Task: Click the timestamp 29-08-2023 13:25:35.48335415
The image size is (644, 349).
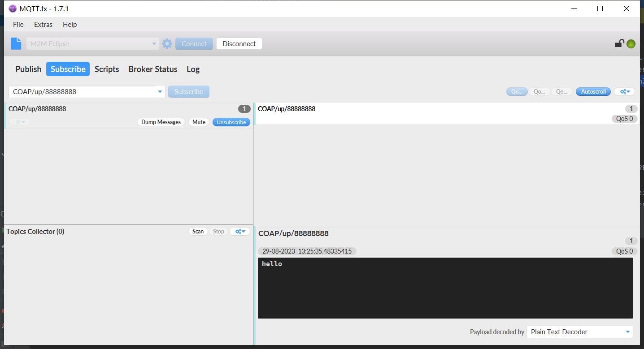Action: pos(307,251)
